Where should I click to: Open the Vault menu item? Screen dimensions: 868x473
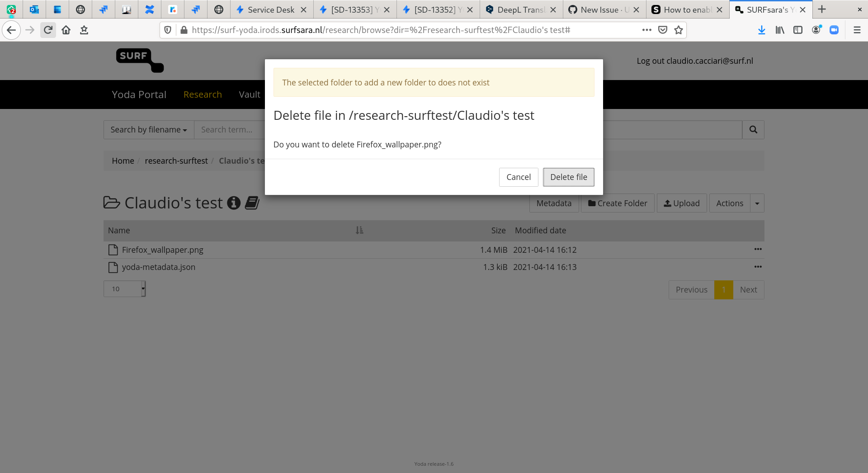(250, 95)
